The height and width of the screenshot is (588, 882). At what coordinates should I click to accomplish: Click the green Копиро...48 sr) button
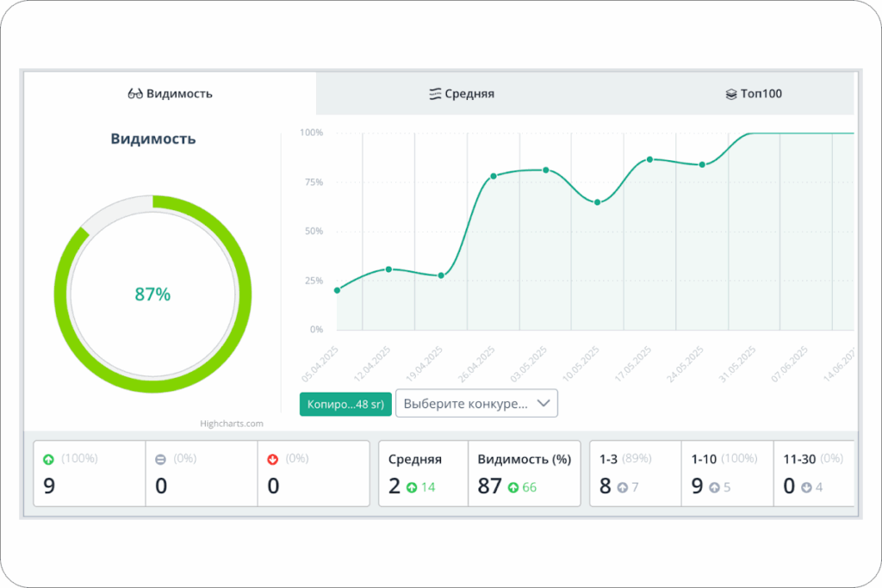click(x=345, y=404)
